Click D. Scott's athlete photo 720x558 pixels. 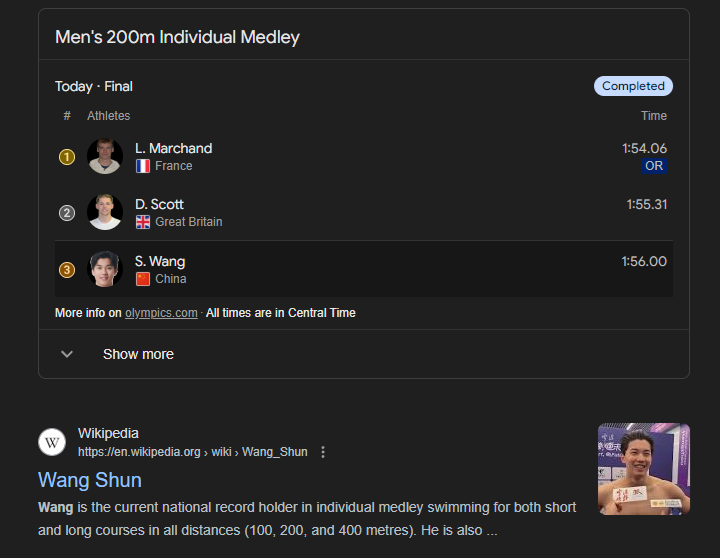105,213
